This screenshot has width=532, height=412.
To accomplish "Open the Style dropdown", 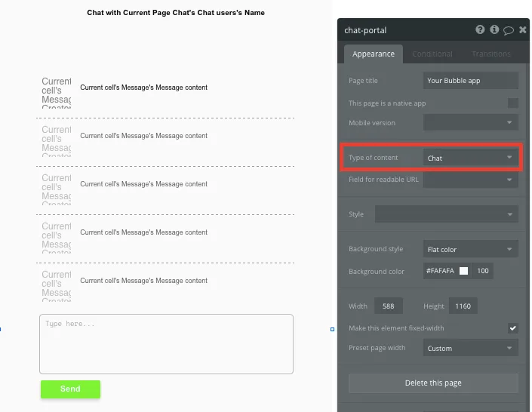I will 446,214.
